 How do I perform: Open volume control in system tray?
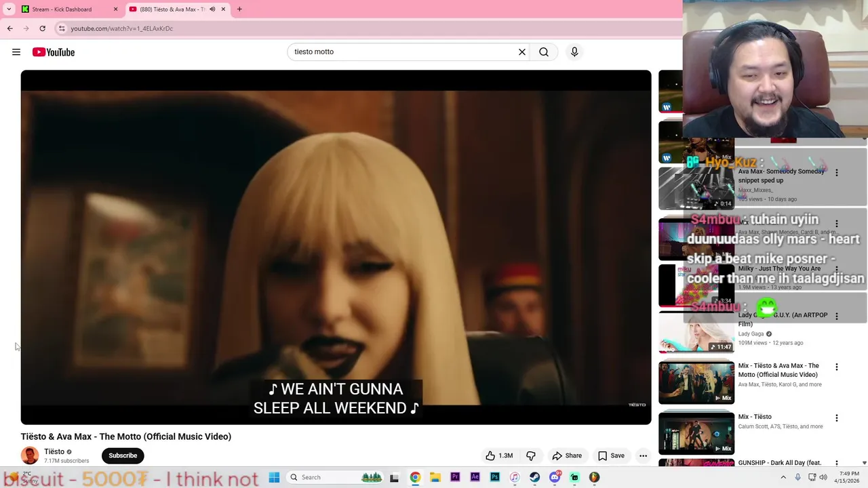point(823,477)
